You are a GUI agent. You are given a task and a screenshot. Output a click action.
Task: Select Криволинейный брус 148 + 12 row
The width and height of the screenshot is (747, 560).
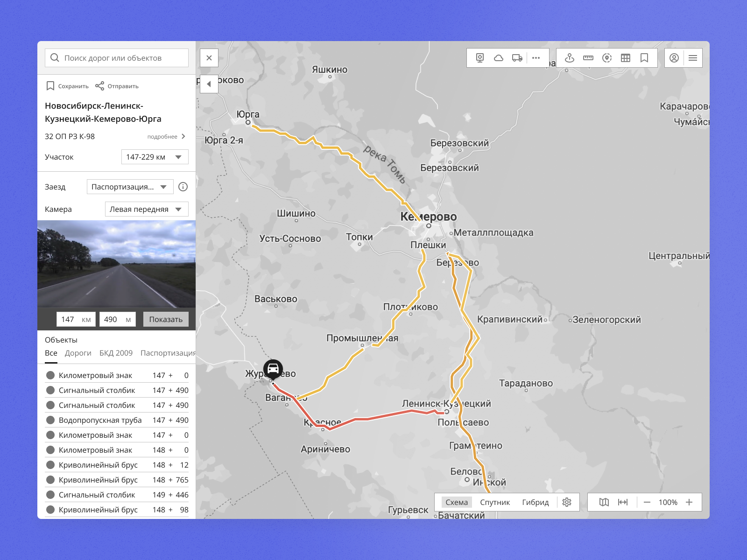point(117,465)
